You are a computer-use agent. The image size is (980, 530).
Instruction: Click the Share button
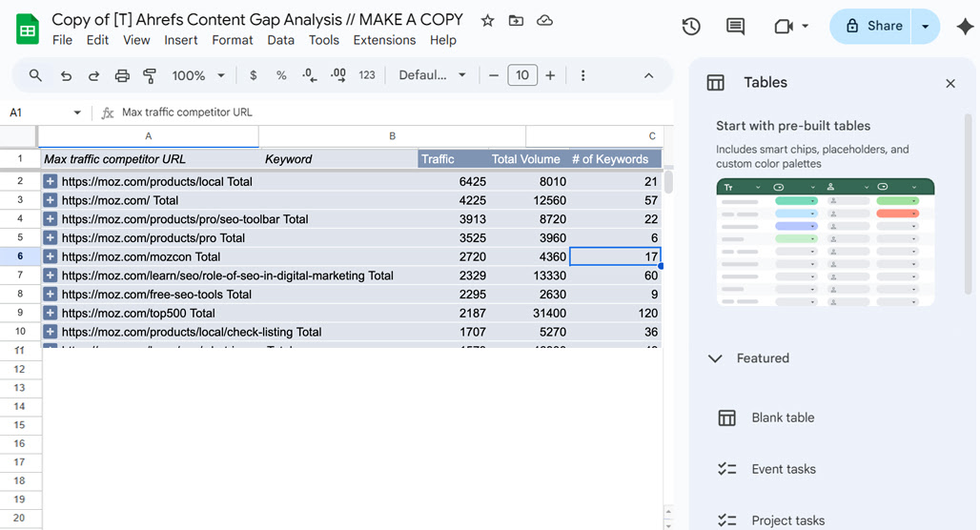click(x=870, y=27)
